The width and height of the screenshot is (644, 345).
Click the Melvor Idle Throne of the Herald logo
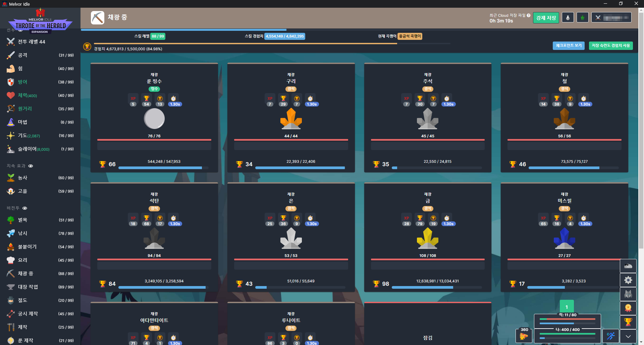pos(40,21)
